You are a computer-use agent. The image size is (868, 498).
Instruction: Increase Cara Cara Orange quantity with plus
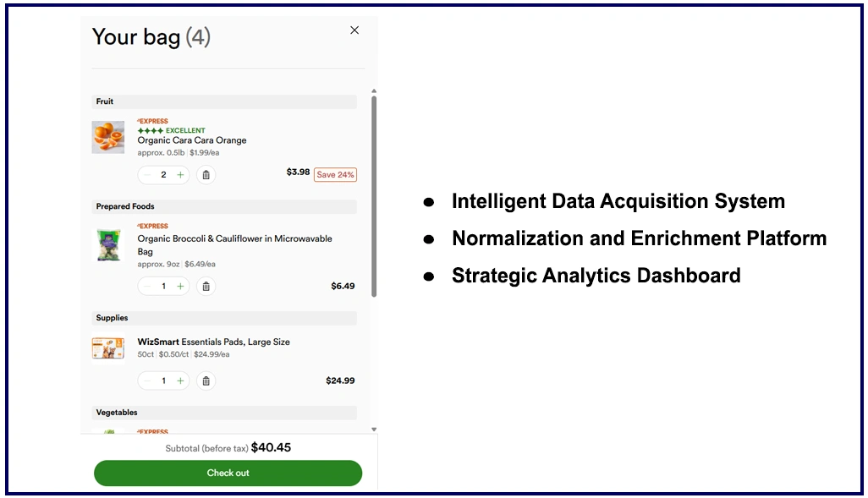tap(180, 175)
